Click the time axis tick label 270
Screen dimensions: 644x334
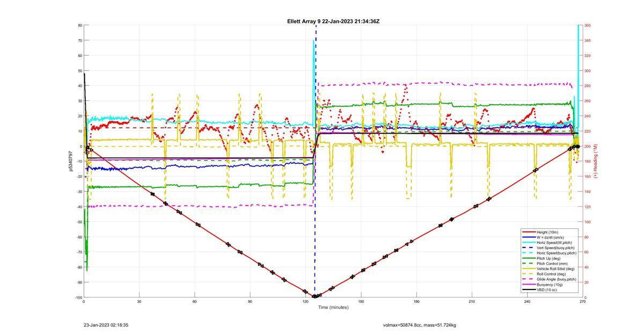(x=582, y=302)
